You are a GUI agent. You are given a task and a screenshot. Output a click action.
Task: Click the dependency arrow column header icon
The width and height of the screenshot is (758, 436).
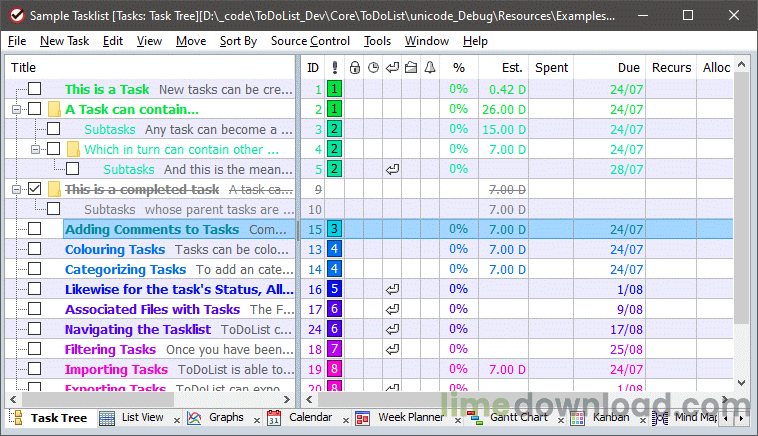[392, 68]
